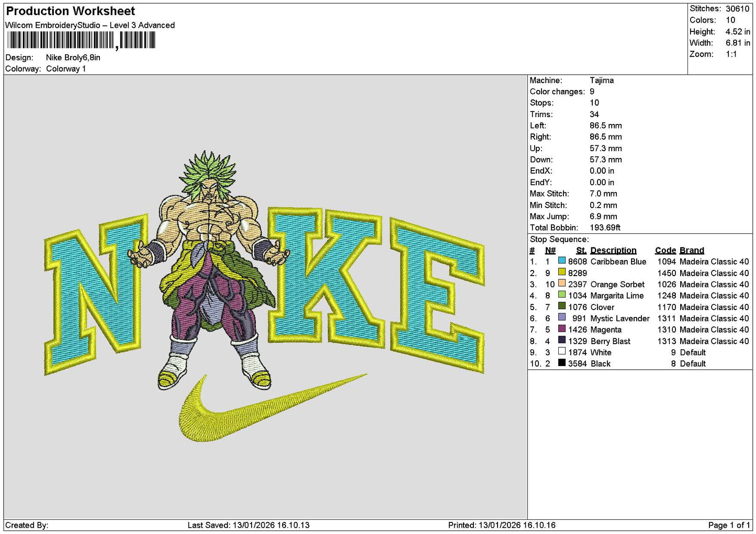Click the Caribbean Blue color swatch

pos(562,261)
